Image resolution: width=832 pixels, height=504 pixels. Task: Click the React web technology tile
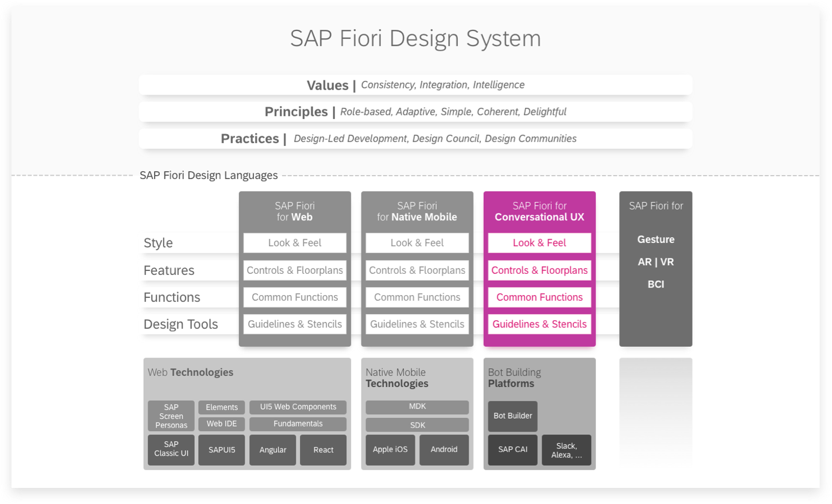point(323,450)
